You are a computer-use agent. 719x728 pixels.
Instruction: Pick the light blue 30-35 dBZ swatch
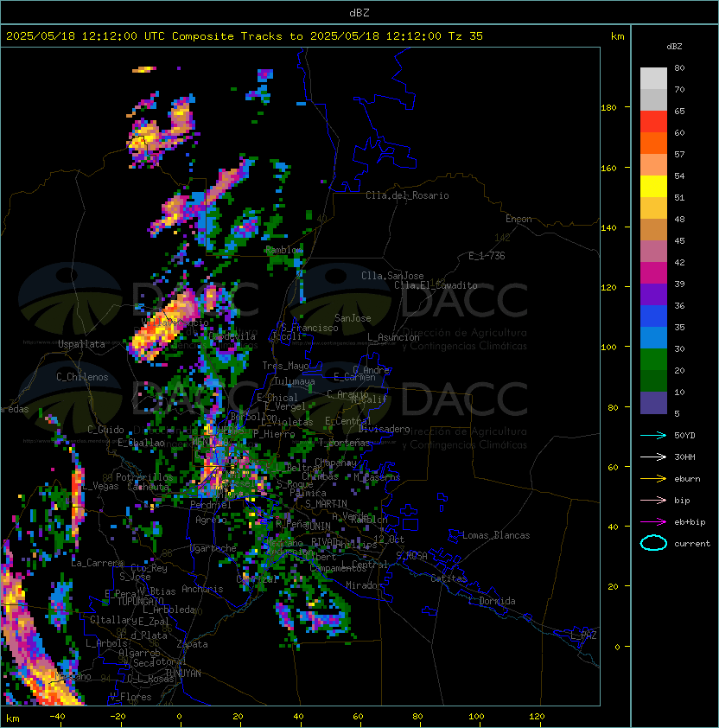653,337
